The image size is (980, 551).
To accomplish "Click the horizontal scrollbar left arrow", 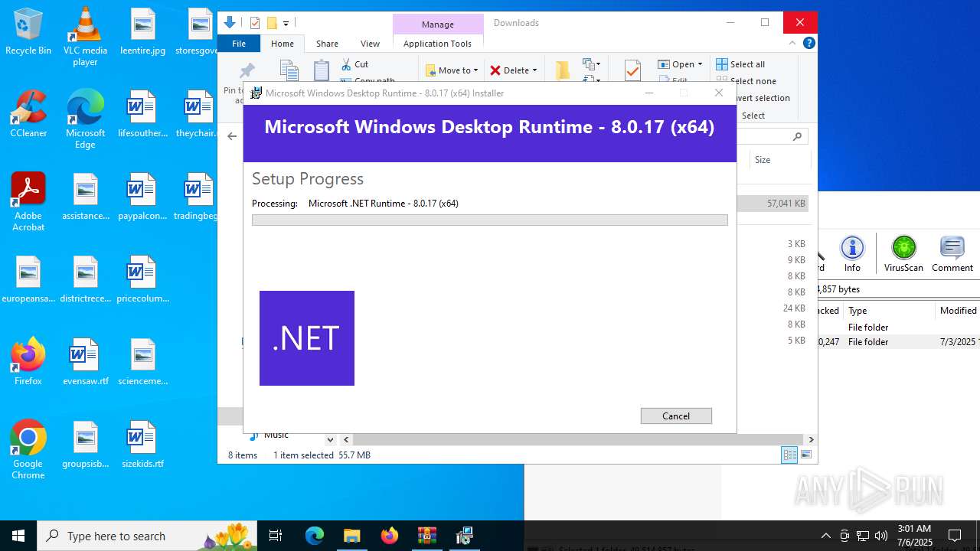I will [346, 439].
